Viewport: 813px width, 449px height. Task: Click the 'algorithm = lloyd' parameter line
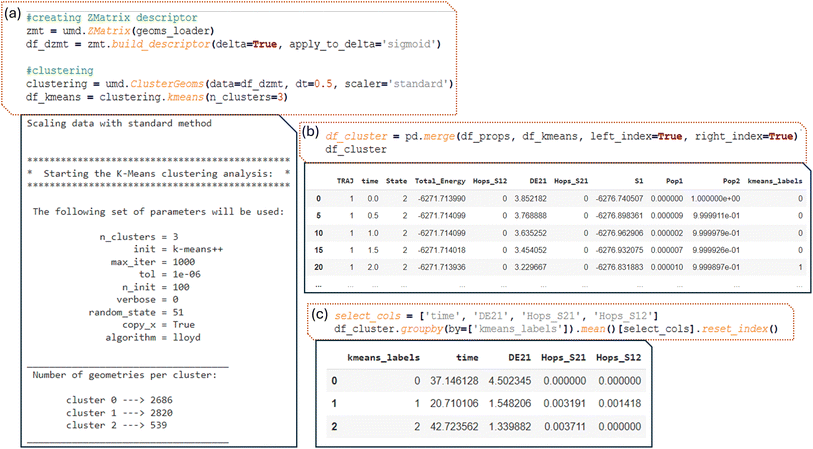pos(153,338)
